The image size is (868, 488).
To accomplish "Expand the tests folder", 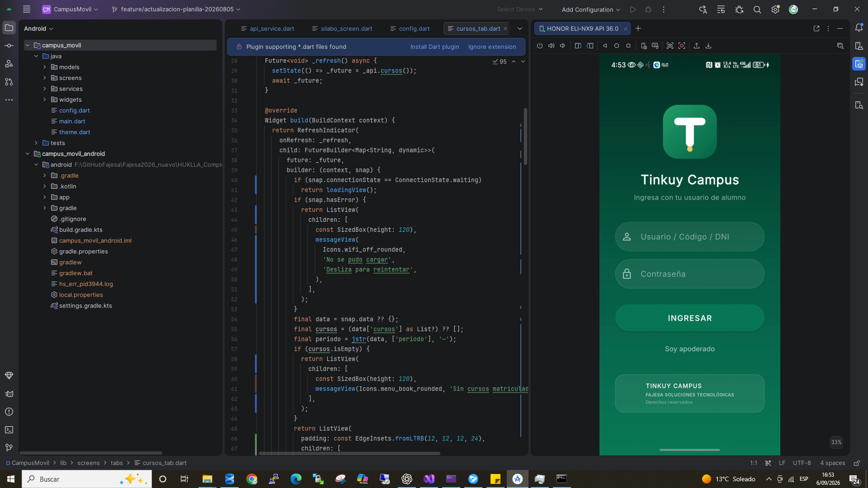I will coord(36,143).
